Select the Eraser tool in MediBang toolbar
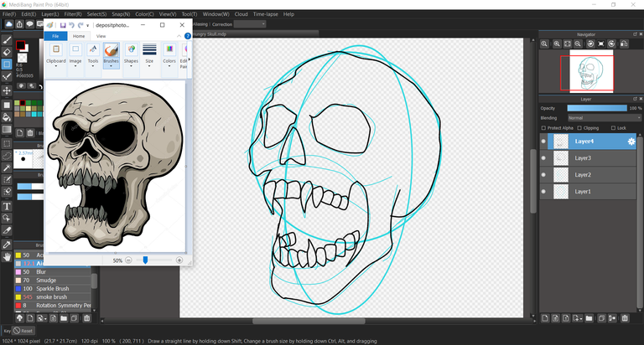The height and width of the screenshot is (345, 644). click(7, 52)
